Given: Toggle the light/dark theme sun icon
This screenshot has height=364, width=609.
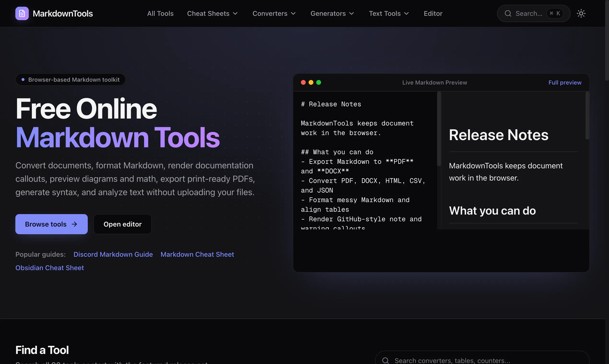Looking at the screenshot, I should [x=581, y=13].
